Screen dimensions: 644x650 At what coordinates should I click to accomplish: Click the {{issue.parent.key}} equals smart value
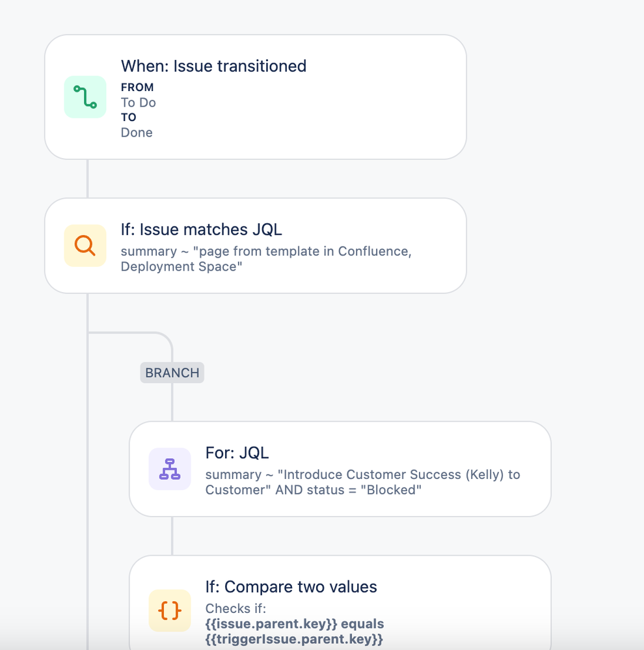coord(295,624)
